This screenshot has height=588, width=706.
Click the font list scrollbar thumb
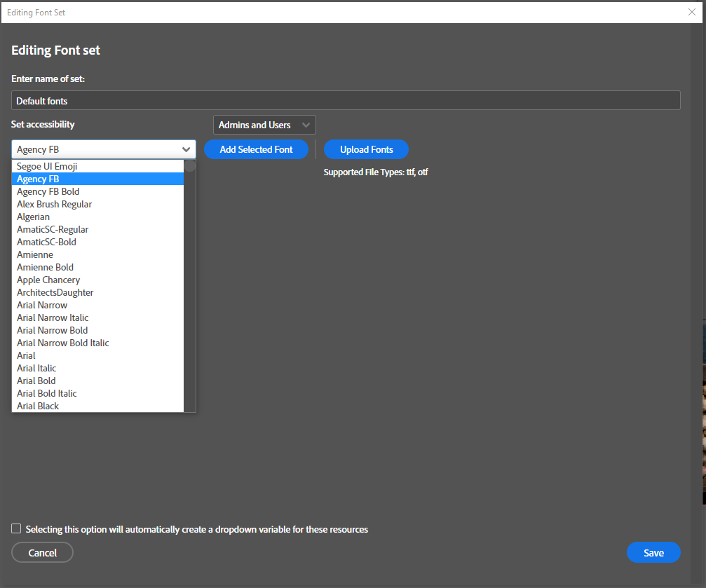pos(190,166)
